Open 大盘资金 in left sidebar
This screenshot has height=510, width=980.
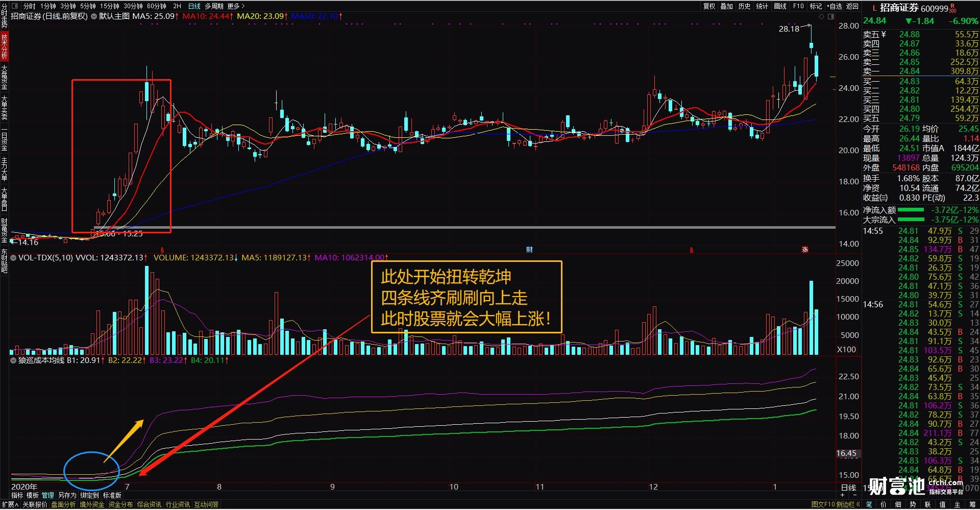4,77
